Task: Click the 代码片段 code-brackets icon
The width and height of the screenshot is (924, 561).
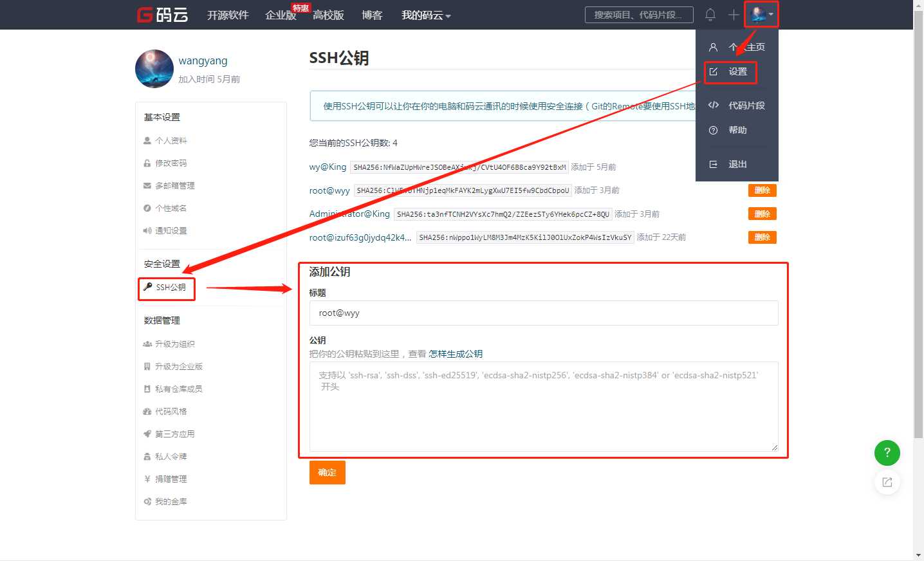Action: pyautogui.click(x=713, y=106)
